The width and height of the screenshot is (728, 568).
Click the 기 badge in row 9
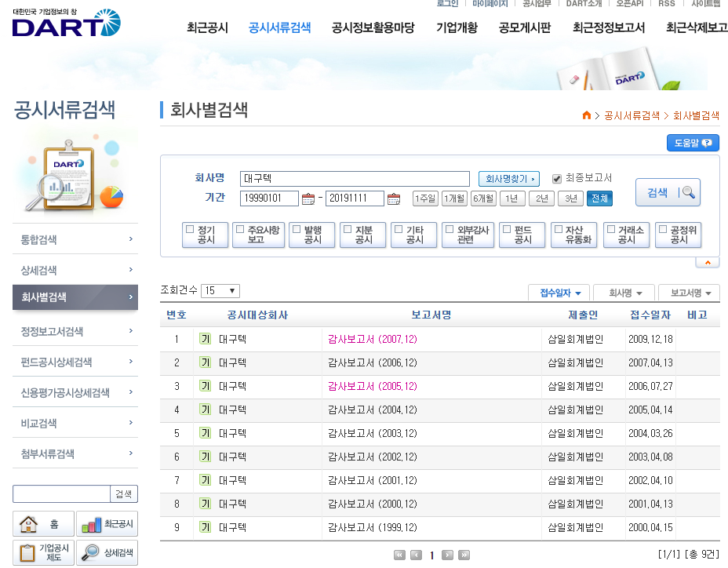pos(206,527)
